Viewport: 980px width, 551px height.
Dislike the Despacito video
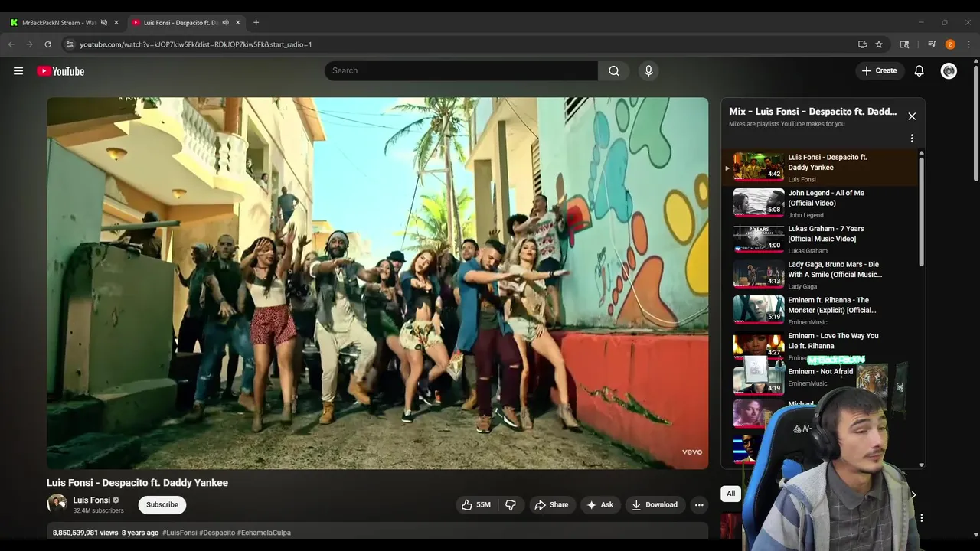point(511,504)
